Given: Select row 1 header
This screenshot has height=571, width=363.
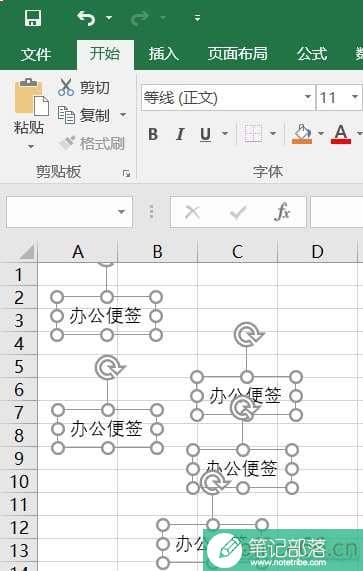Looking at the screenshot, I should 19,274.
